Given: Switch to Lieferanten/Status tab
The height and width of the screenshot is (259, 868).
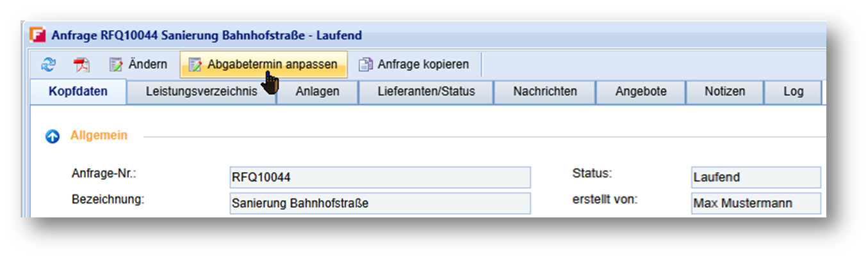Looking at the screenshot, I should [426, 91].
